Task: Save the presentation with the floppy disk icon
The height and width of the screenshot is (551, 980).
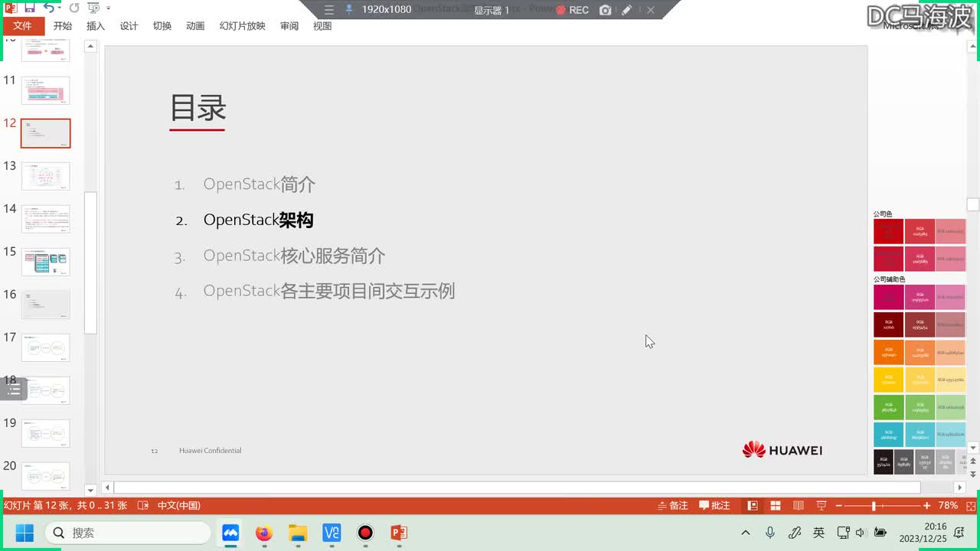Action: click(x=29, y=8)
